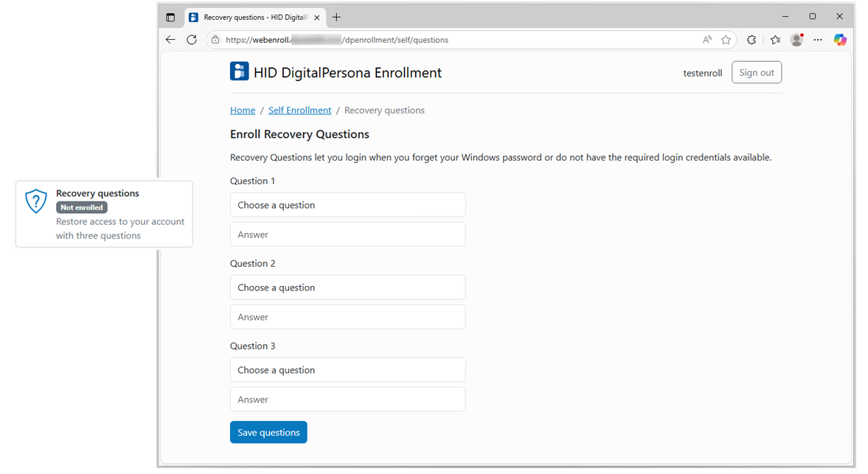Click the Sign out button
The height and width of the screenshot is (474, 868).
[756, 72]
